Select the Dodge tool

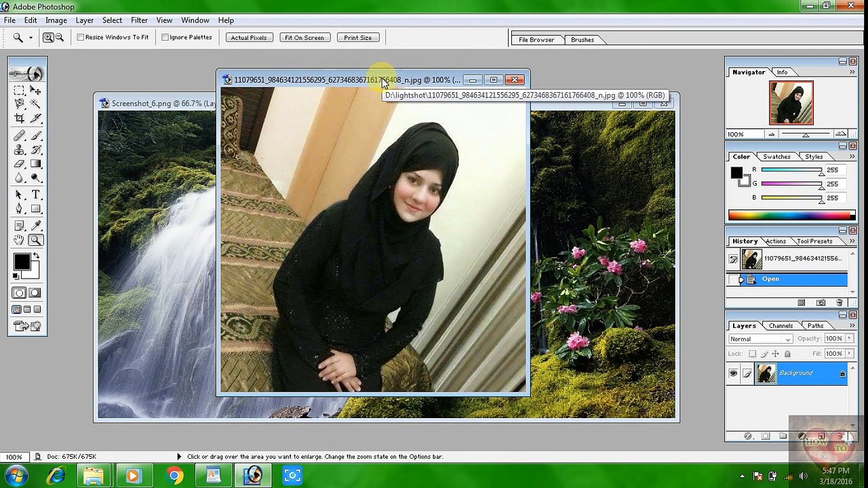[x=36, y=178]
